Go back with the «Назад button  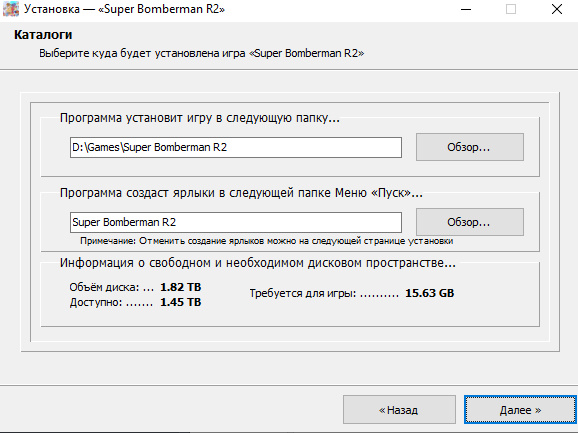pyautogui.click(x=399, y=410)
